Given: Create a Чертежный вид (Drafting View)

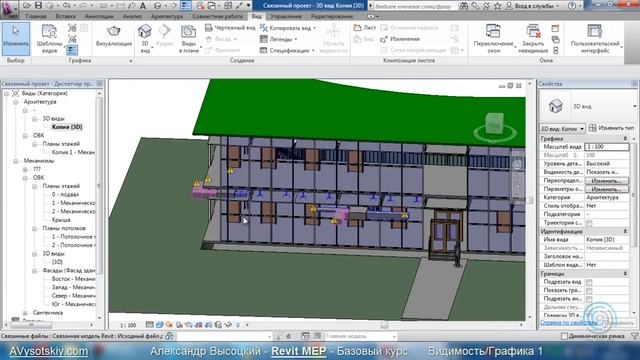Looking at the screenshot, I should pos(230,28).
